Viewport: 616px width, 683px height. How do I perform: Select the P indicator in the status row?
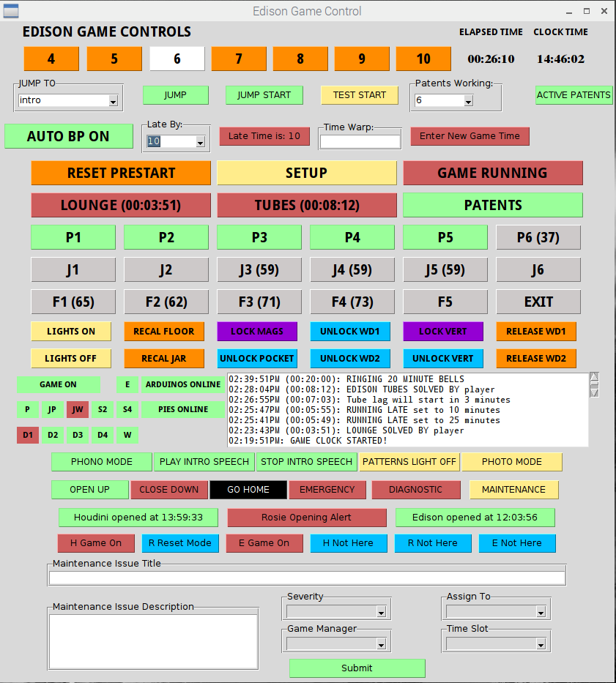pyautogui.click(x=27, y=410)
